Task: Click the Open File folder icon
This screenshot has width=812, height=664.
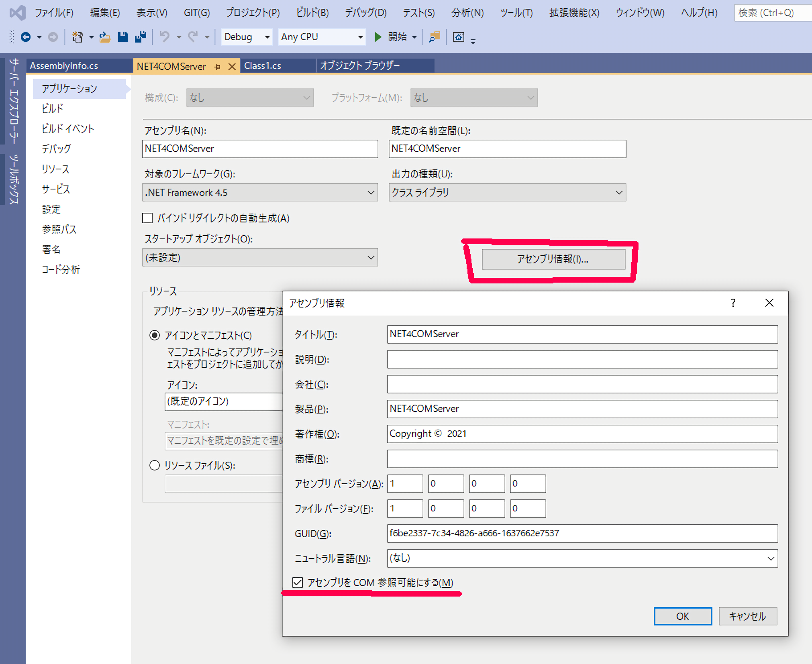Action: tap(105, 37)
